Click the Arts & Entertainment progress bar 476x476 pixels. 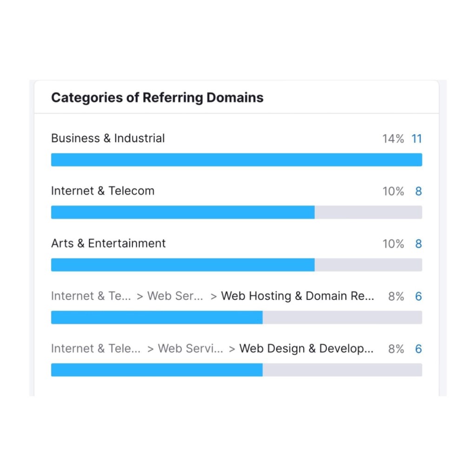tap(236, 265)
